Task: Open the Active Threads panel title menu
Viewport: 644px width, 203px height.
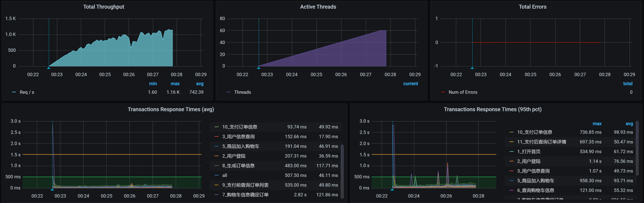Action: (x=318, y=7)
